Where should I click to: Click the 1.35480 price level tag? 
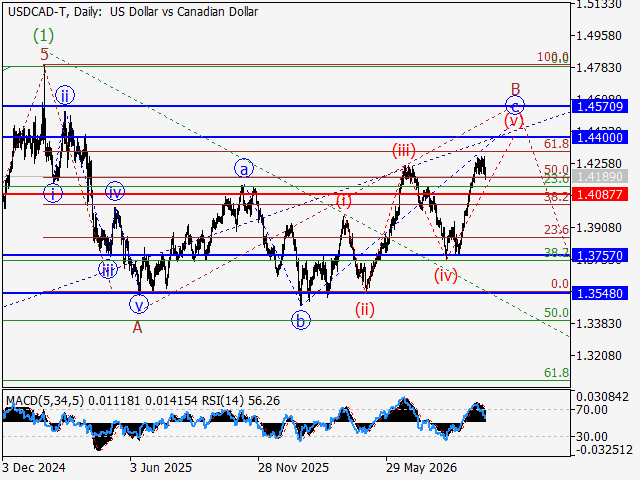[x=600, y=293]
